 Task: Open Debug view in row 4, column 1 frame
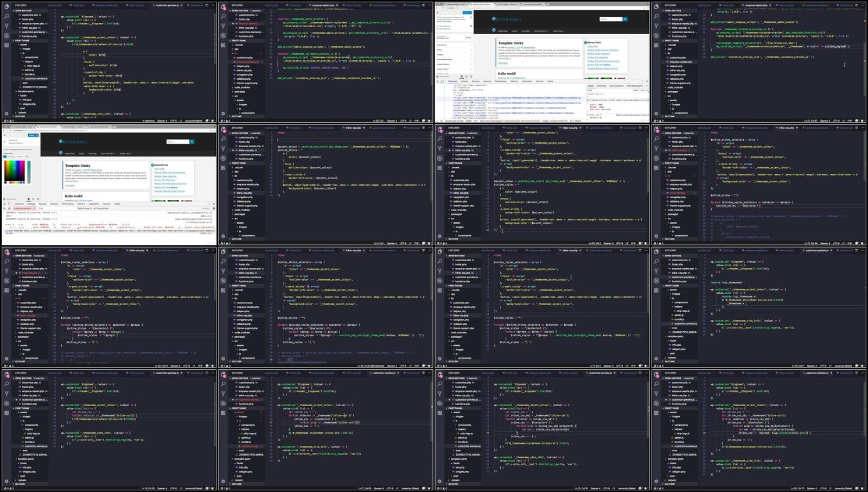point(7,403)
